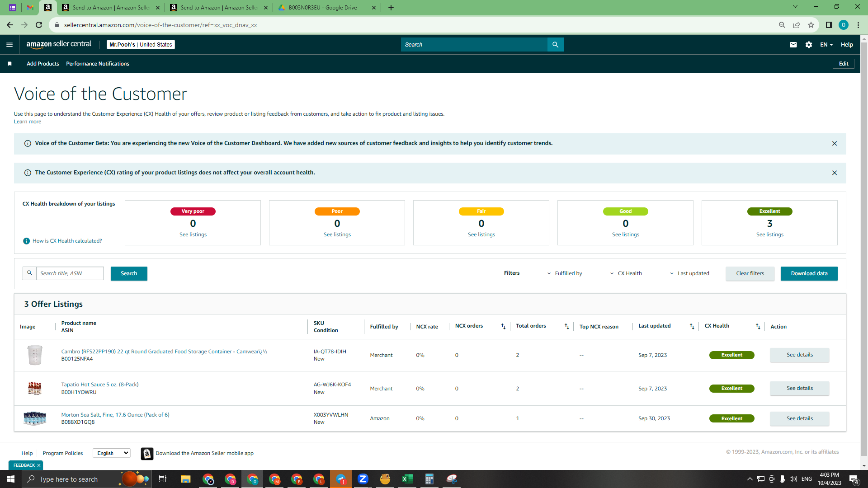This screenshot has width=868, height=488.
Task: Open Seller Central settings gear
Action: tap(809, 45)
